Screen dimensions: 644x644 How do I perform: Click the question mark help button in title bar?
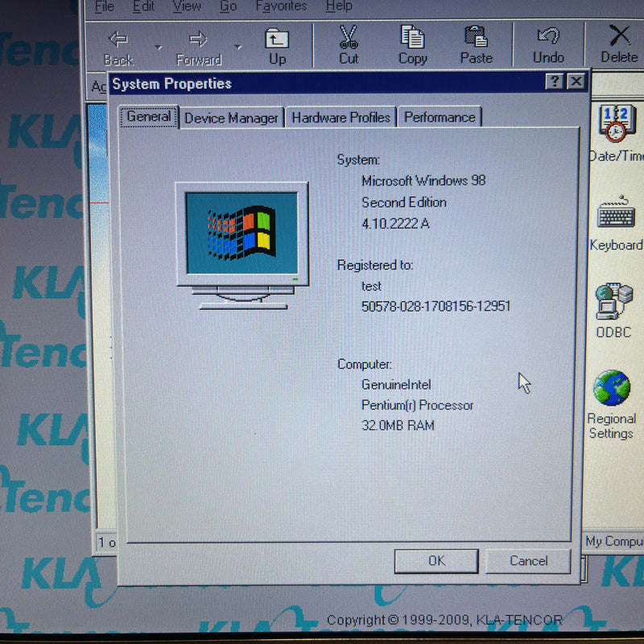tap(555, 82)
